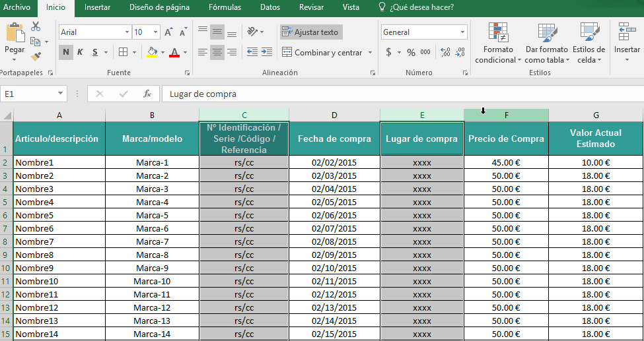
Task: Switch to the Revisar tab
Action: pyautogui.click(x=311, y=7)
